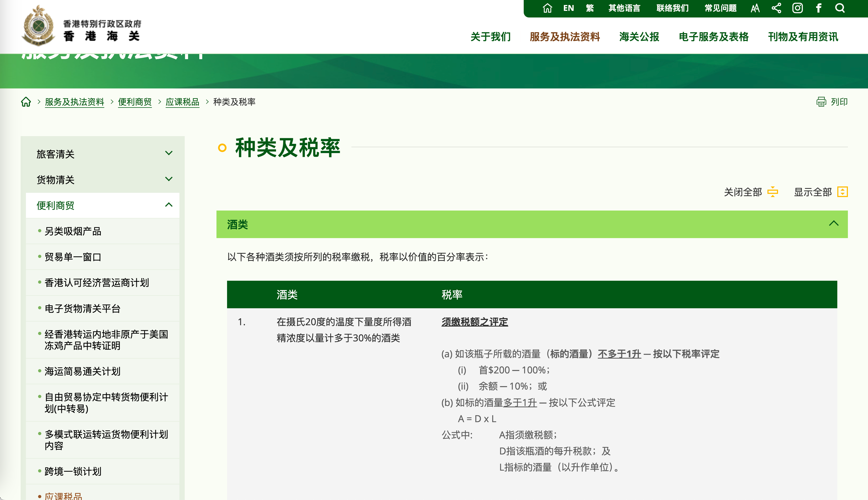Click the Hong Kong Customs logo emblem

[x=38, y=26]
